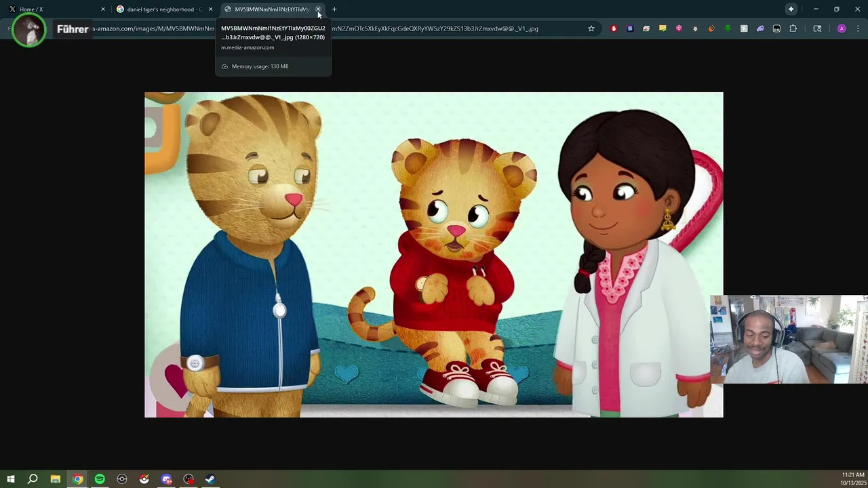Viewport: 868px width, 488px height.
Task: Open Steam from the taskbar
Action: pyautogui.click(x=210, y=479)
